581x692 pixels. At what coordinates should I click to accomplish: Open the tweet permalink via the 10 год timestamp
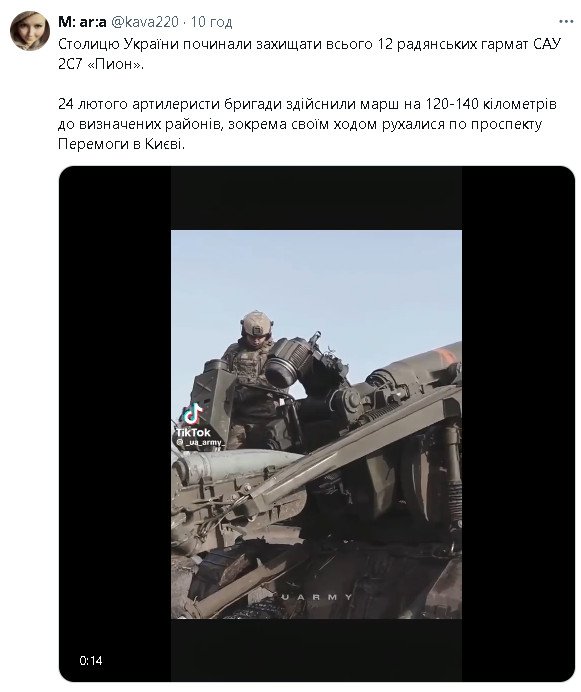coord(211,22)
